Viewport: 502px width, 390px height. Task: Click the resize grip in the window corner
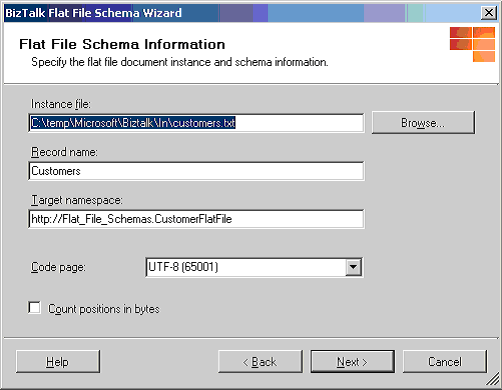(x=493, y=380)
